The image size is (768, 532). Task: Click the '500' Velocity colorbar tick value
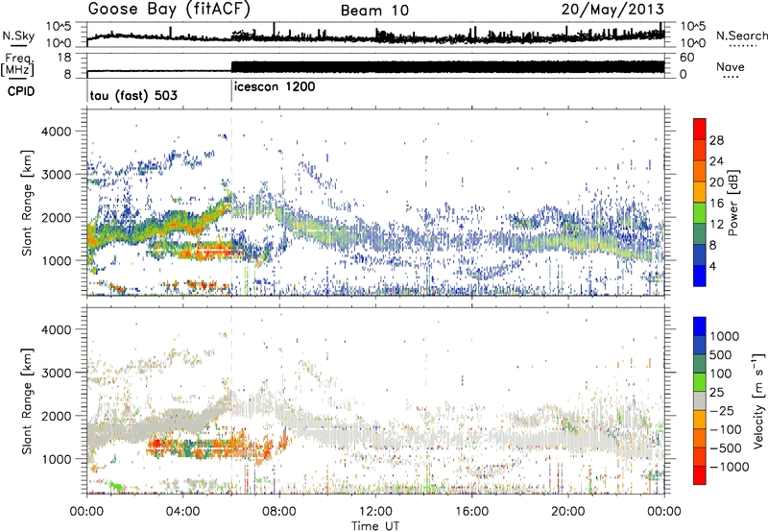721,354
